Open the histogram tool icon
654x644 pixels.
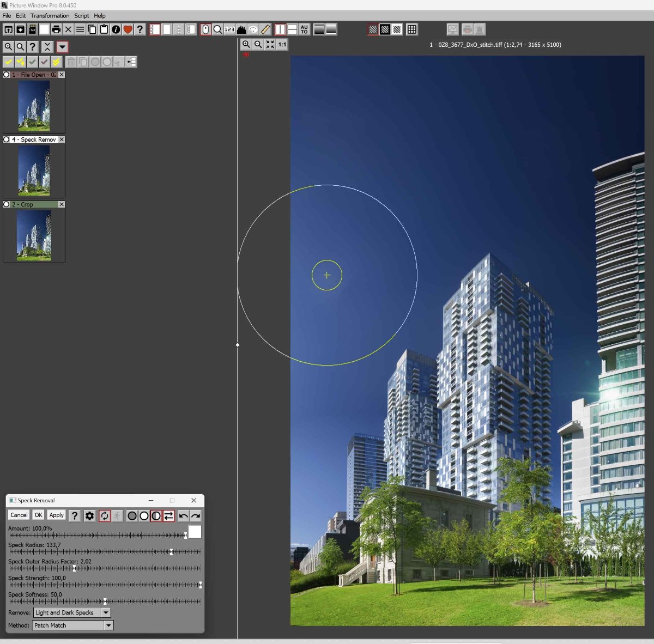[241, 29]
